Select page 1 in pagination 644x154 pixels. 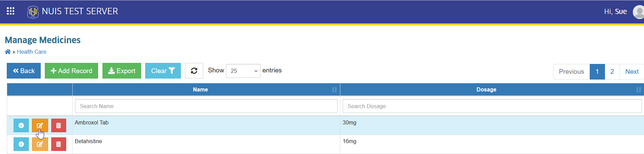(597, 72)
